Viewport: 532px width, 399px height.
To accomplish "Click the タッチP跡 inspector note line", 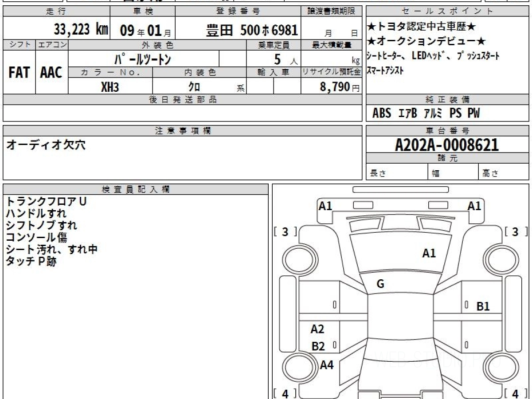I will (31, 261).
